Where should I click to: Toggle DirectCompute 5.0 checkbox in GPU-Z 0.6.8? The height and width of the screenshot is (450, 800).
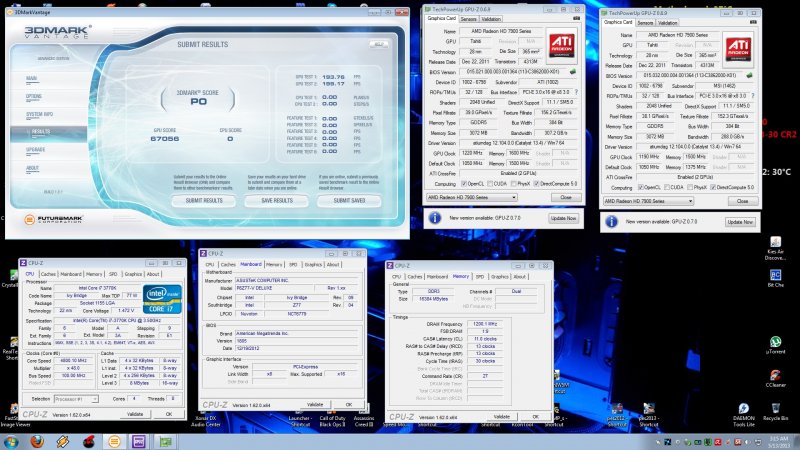pos(536,184)
